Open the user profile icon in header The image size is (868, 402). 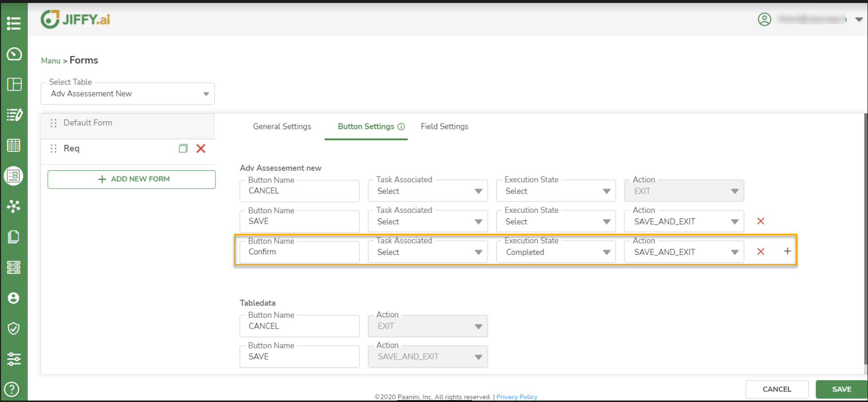pyautogui.click(x=765, y=20)
